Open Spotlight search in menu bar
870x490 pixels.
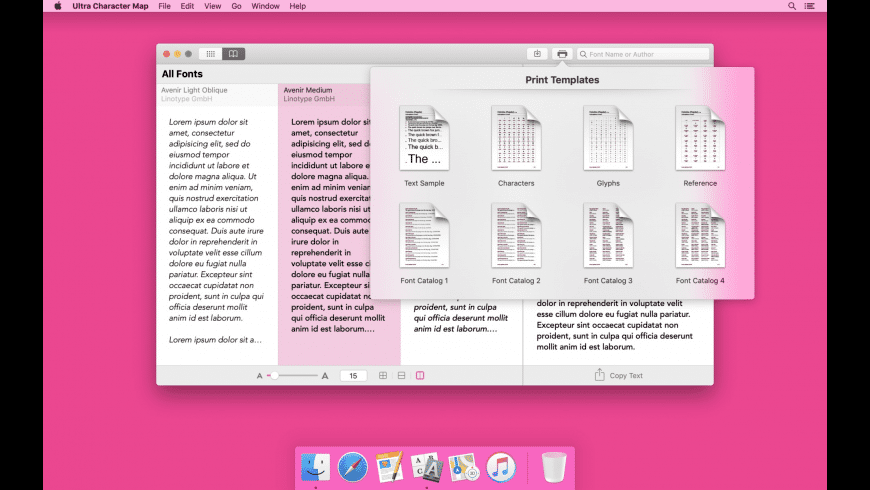point(792,6)
